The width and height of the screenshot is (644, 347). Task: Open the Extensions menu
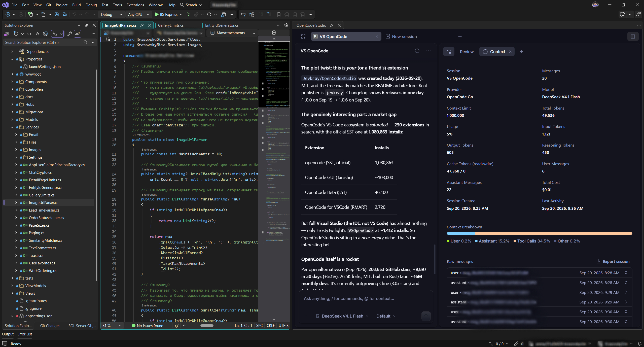tap(135, 5)
